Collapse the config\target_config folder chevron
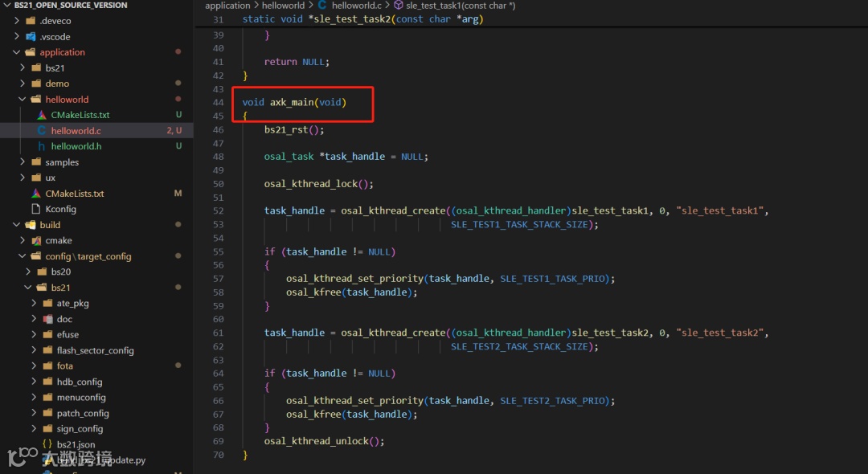The image size is (868, 474). 23,256
